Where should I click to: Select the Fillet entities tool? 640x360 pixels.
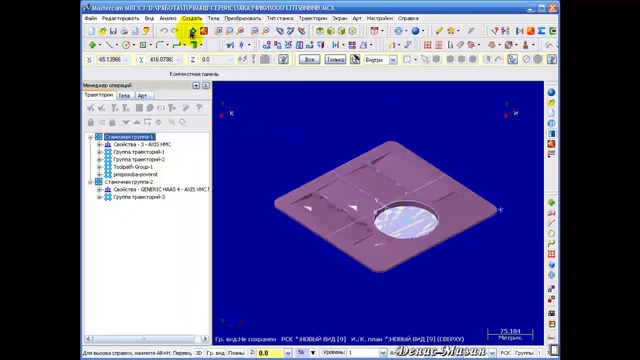tap(160, 45)
